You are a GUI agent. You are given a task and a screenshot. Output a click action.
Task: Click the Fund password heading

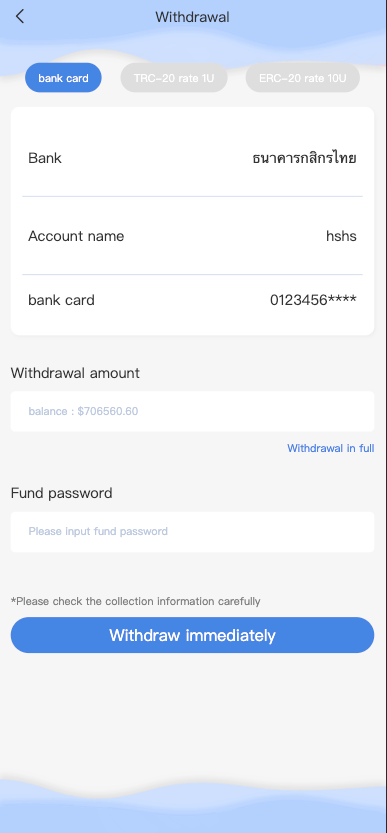point(62,493)
